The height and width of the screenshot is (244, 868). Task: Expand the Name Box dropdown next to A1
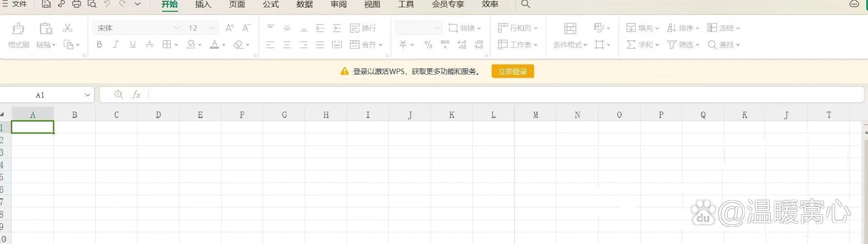pyautogui.click(x=87, y=95)
